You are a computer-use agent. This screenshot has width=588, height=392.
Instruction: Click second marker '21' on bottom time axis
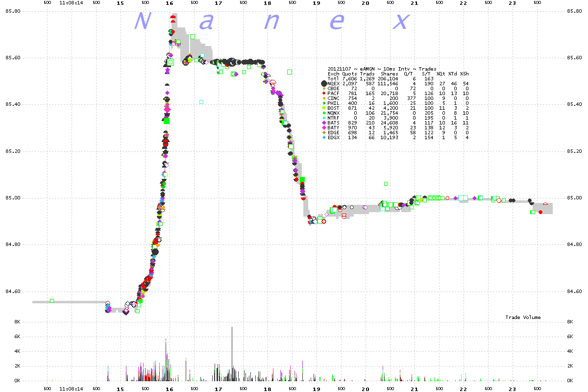click(414, 389)
